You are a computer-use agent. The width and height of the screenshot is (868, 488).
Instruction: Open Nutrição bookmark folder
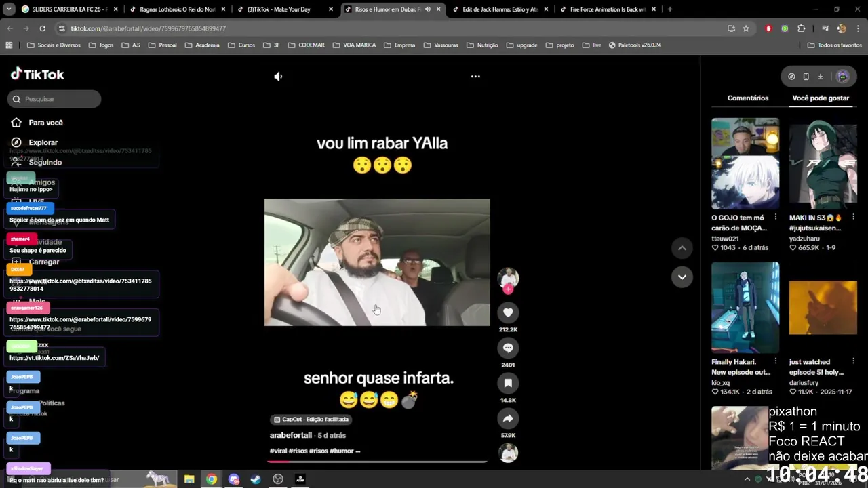click(x=482, y=45)
